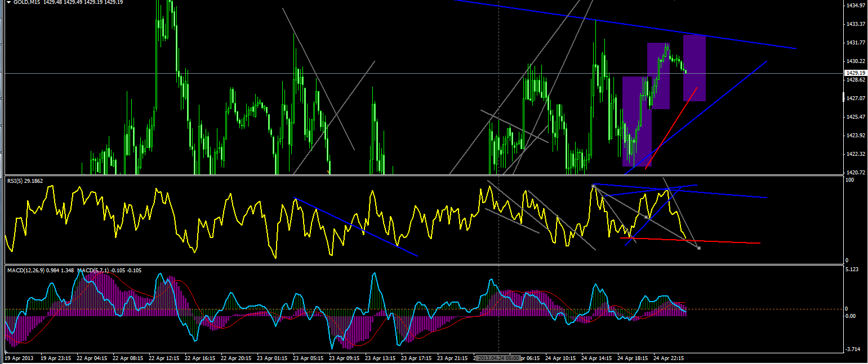The width and height of the screenshot is (868, 364).
Task: Click the lowest end handle of the selected RSI trendline
Action: point(699,248)
